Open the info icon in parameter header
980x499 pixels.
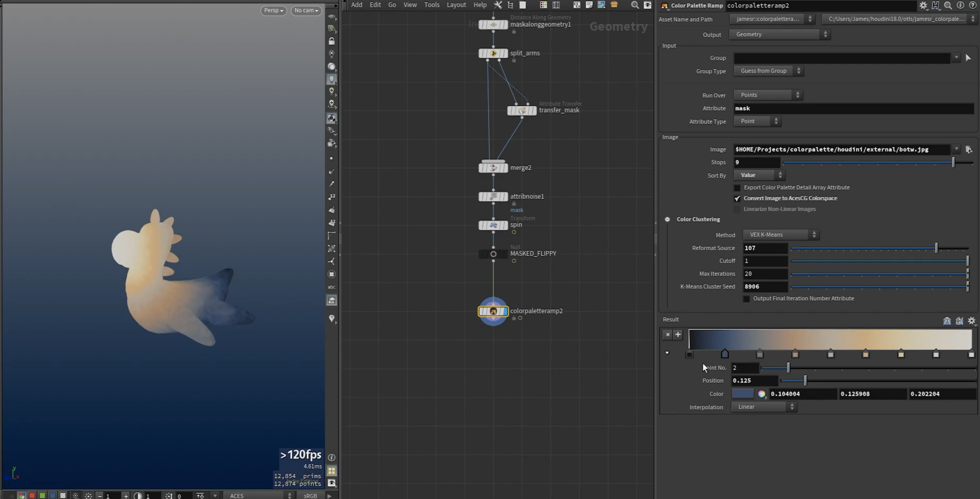click(x=960, y=5)
